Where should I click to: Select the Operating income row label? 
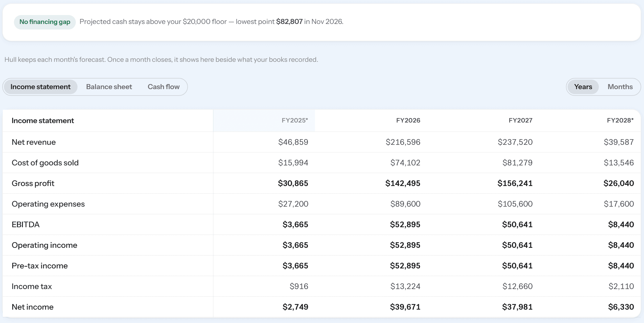44,245
